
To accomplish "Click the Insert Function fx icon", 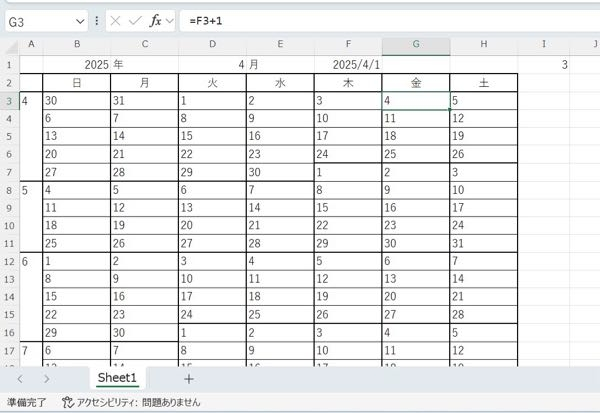I will point(155,20).
